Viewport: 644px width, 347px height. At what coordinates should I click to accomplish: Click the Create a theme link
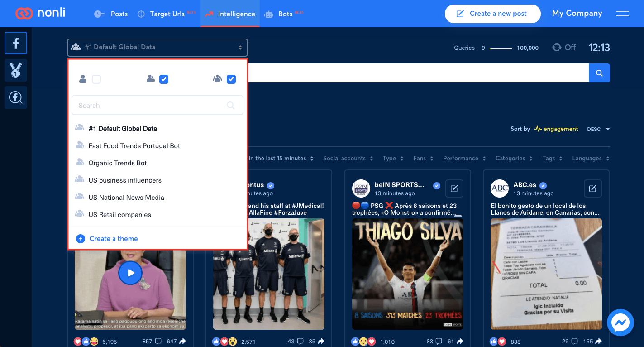tap(107, 239)
